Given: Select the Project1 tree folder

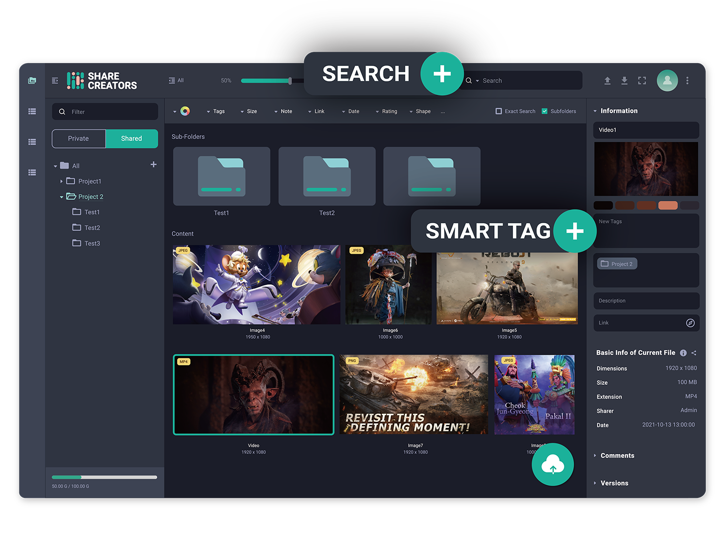Looking at the screenshot, I should pos(84,181).
